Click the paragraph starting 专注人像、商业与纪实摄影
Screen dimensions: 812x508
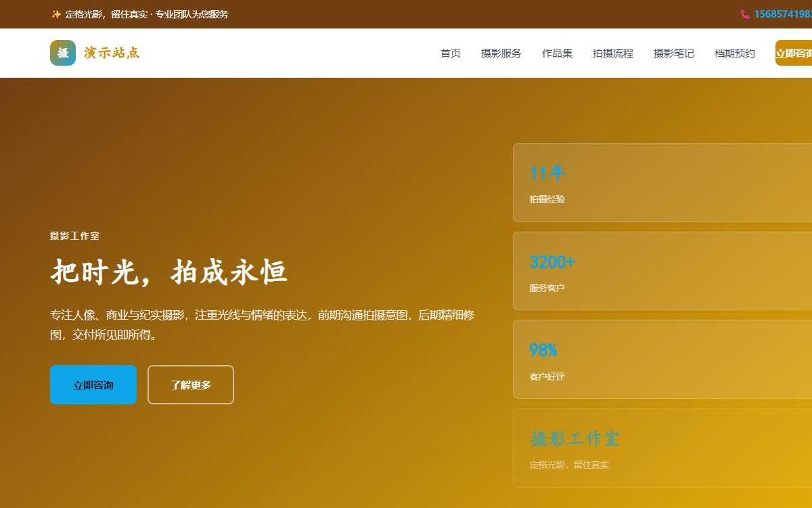coord(263,324)
